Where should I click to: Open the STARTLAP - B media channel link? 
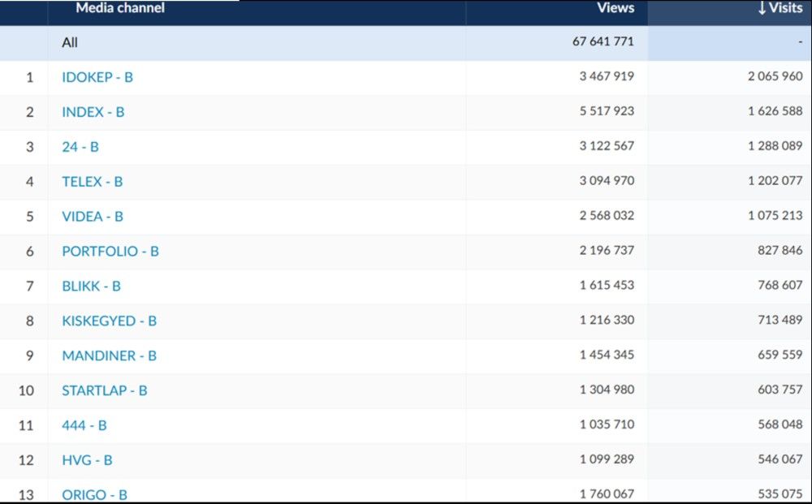105,390
